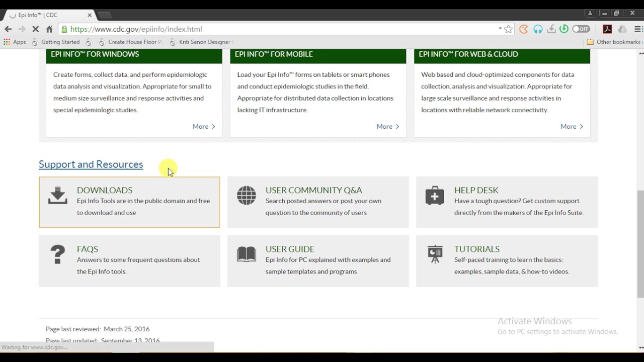Open the unnamed bookmark after Getting Started
The width and height of the screenshot is (644, 362).
tap(89, 42)
